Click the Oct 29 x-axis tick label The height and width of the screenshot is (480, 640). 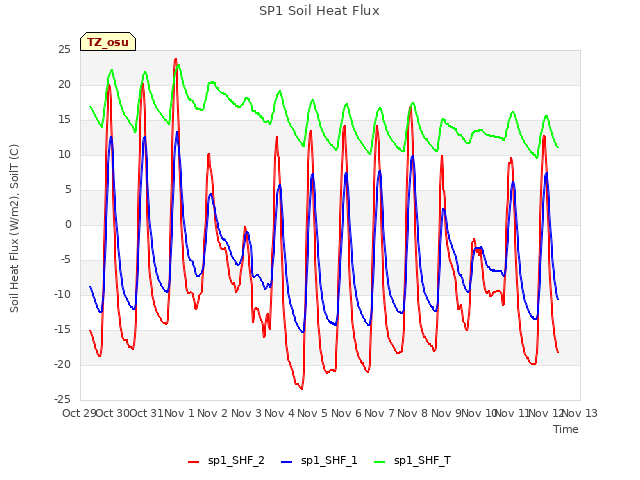click(79, 413)
